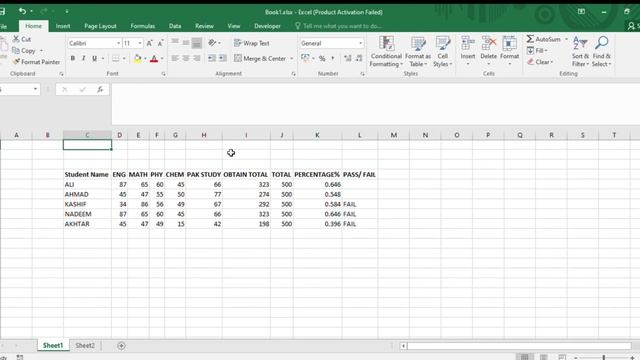Screen dimensions: 640x360
Task: Open Cell Styles gallery
Action: click(x=442, y=51)
